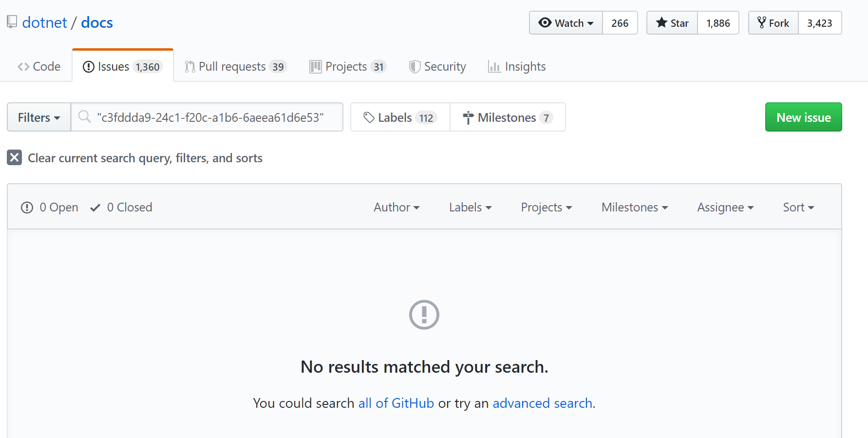The width and height of the screenshot is (868, 438).
Task: Open the Watch dropdown
Action: tap(566, 23)
